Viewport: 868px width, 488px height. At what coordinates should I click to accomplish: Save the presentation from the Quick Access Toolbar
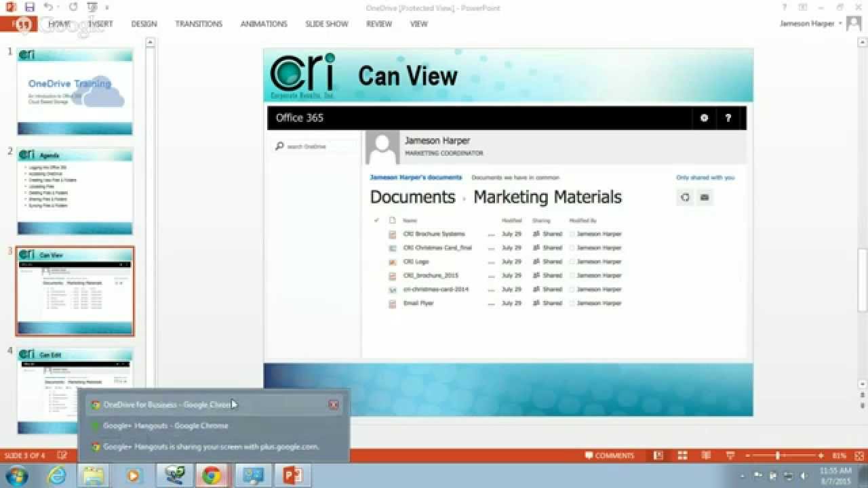coord(29,7)
